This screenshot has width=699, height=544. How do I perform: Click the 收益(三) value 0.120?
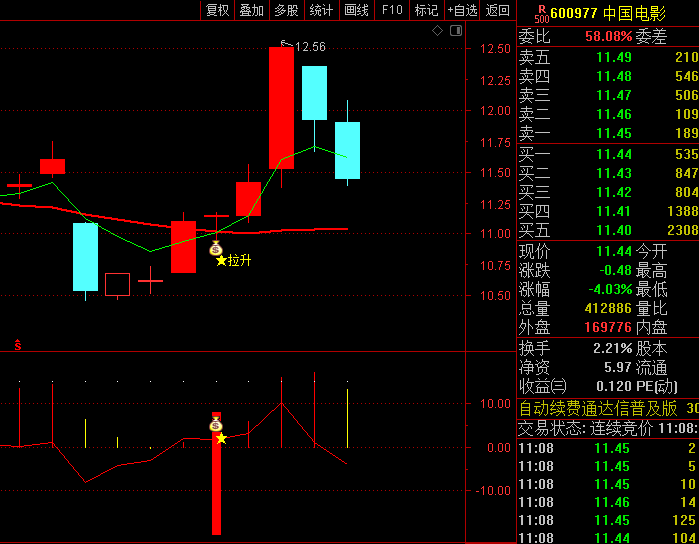(x=614, y=386)
